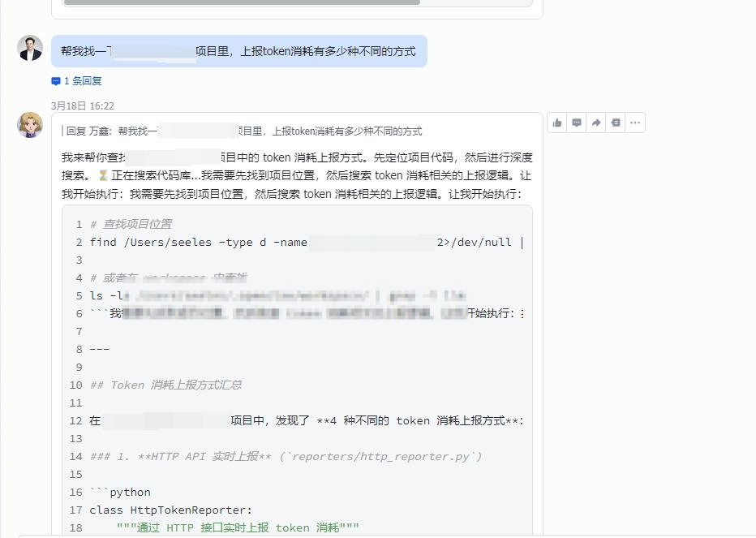Click the "```python" code fence line
This screenshot has width=756, height=538.
pos(120,493)
